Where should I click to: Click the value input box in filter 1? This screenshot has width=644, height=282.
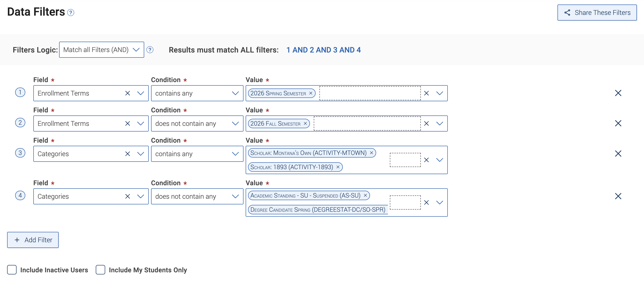(370, 93)
